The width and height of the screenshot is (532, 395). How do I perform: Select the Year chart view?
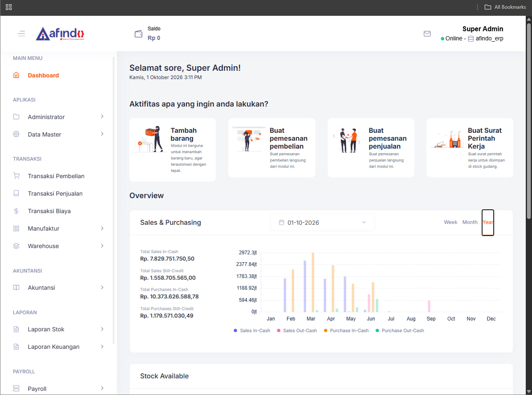tap(488, 222)
